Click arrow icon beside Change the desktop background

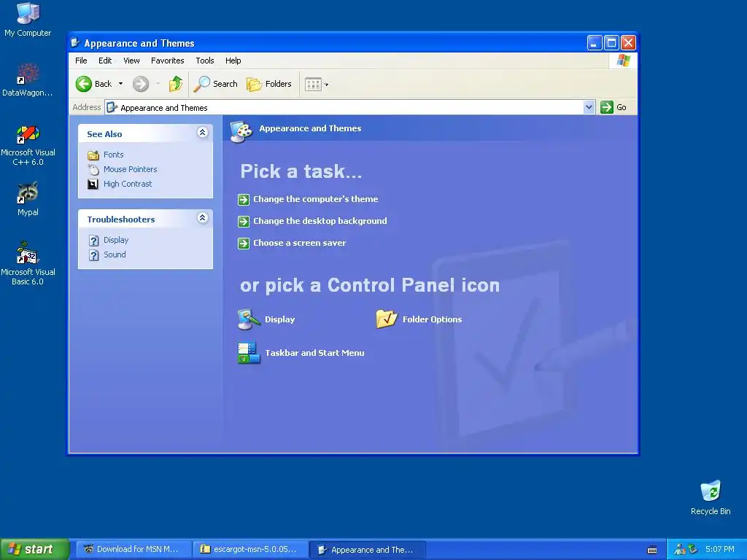click(x=244, y=222)
